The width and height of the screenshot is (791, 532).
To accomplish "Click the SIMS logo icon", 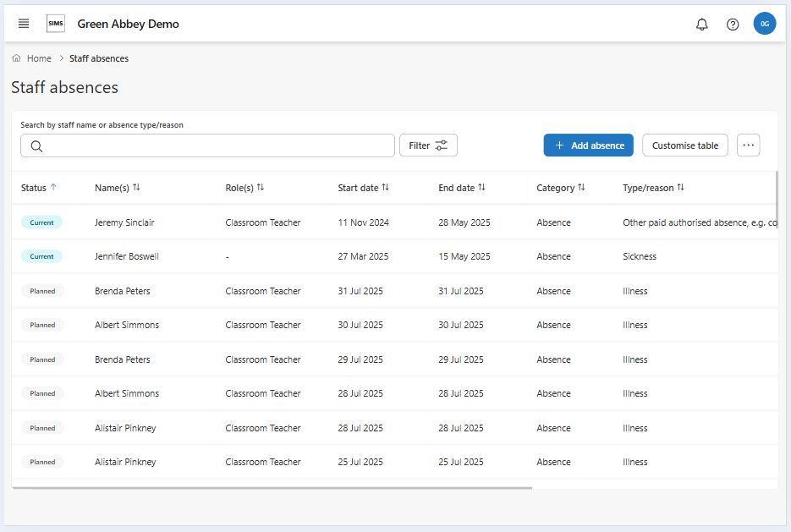I will [55, 24].
